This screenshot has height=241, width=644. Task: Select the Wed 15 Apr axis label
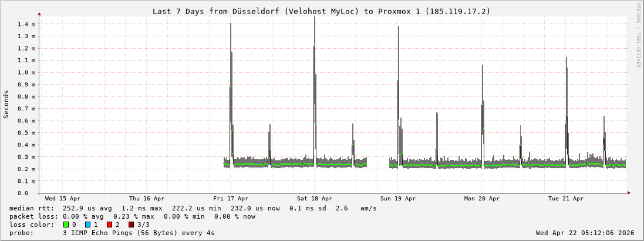tap(63, 199)
